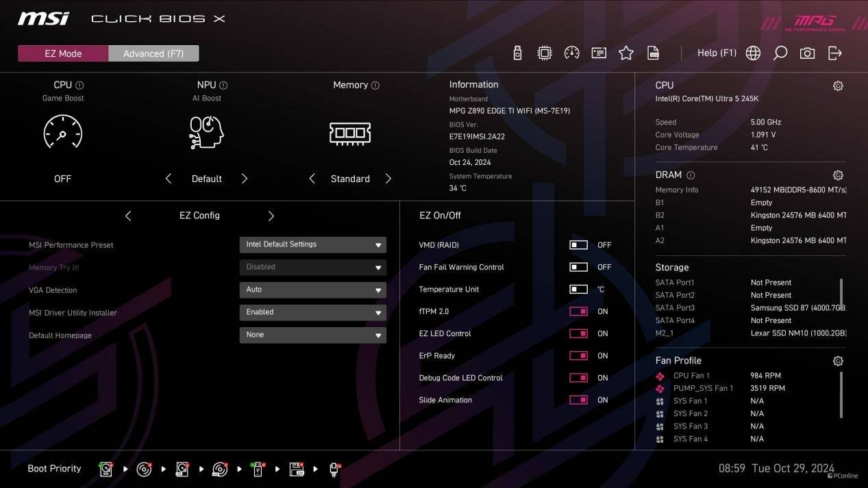Expand the VGA Detection dropdown

(312, 290)
